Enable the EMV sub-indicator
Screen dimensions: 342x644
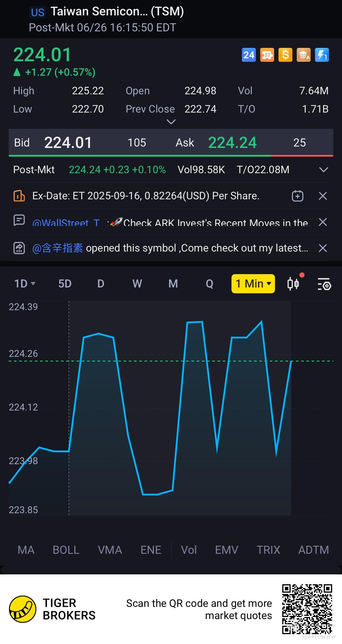click(x=227, y=550)
